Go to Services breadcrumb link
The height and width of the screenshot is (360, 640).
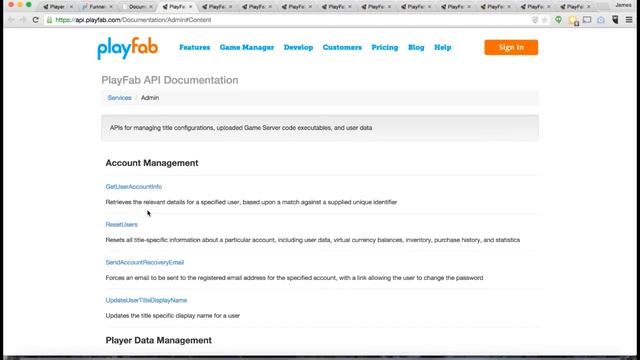pyautogui.click(x=120, y=98)
